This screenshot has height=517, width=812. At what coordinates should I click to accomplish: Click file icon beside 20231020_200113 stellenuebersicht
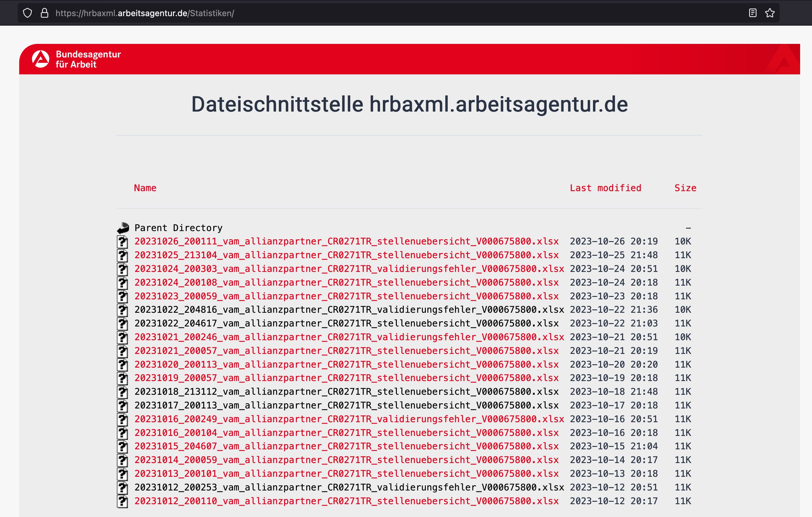[123, 365]
